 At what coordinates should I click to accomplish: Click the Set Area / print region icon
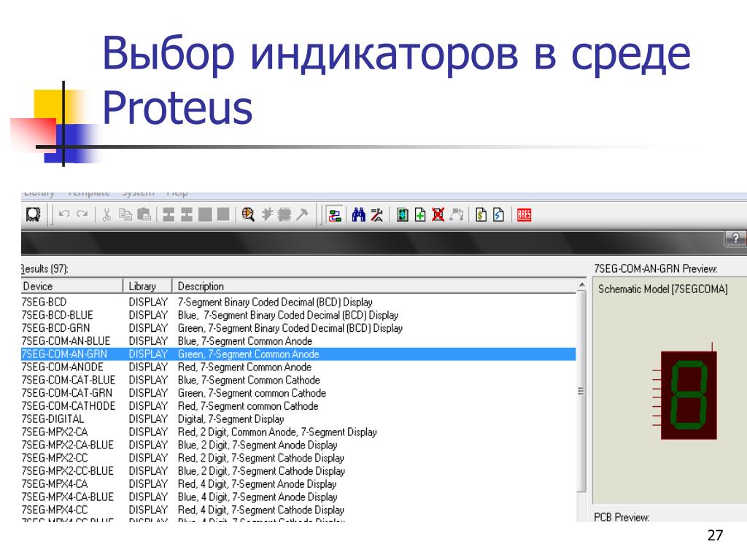34,215
